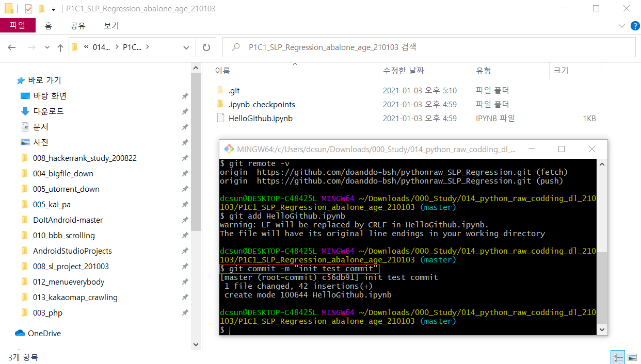Click the Git Bash terminal scrollbar thumb
This screenshot has height=364, width=641.
pyautogui.click(x=602, y=288)
